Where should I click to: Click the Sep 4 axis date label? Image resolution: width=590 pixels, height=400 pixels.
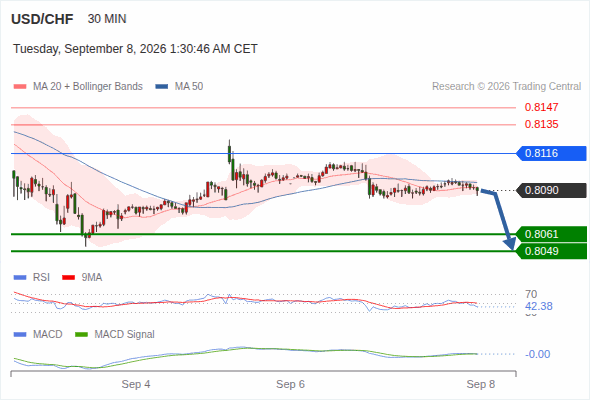pos(136,384)
